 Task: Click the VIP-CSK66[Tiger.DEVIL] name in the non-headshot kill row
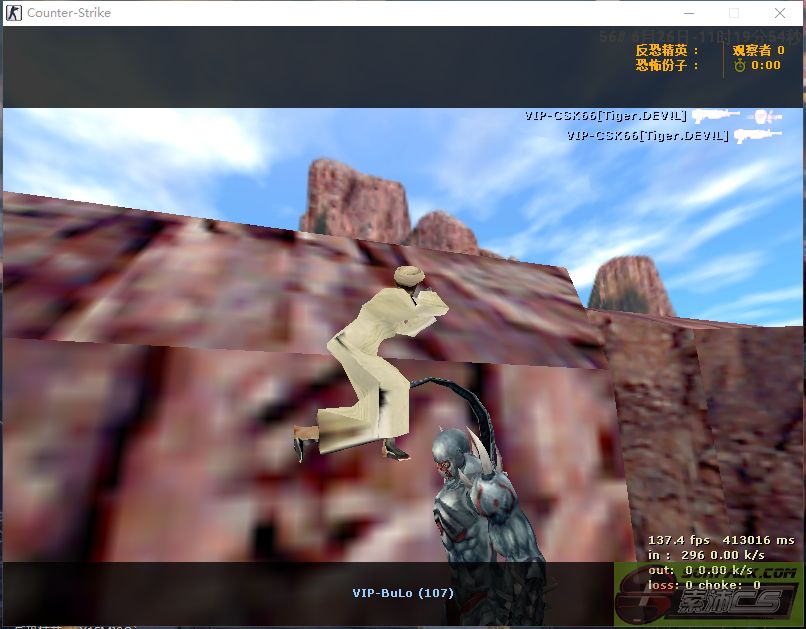click(x=648, y=136)
